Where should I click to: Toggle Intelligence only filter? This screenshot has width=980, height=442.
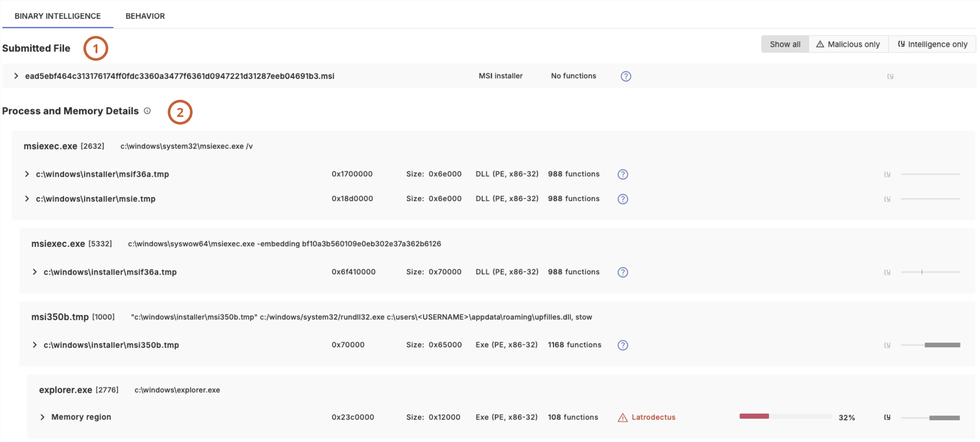(932, 45)
